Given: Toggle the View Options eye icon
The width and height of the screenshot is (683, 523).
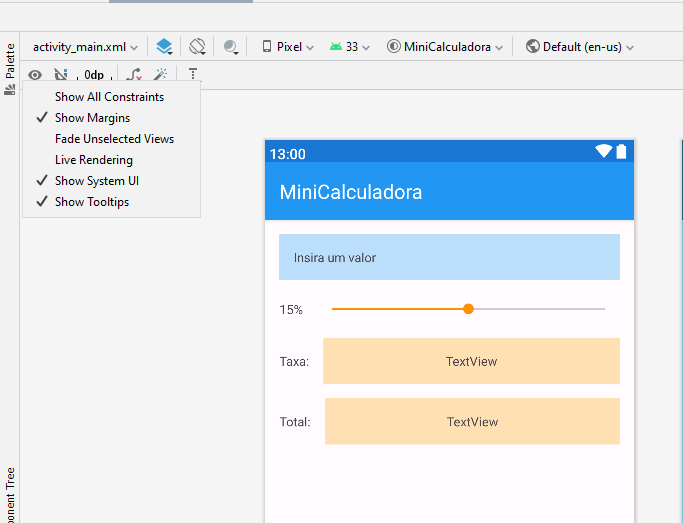Looking at the screenshot, I should click(x=35, y=75).
